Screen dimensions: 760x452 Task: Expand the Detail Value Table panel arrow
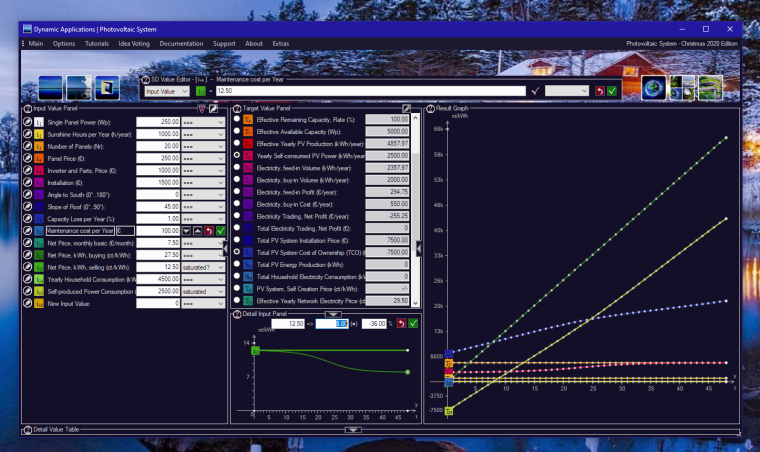point(352,429)
